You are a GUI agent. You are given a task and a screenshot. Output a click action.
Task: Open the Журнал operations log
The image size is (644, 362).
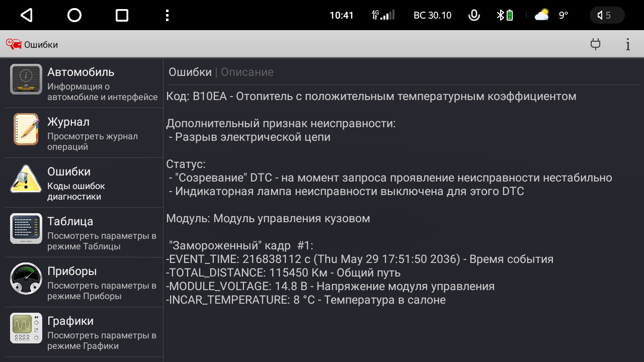click(x=84, y=133)
